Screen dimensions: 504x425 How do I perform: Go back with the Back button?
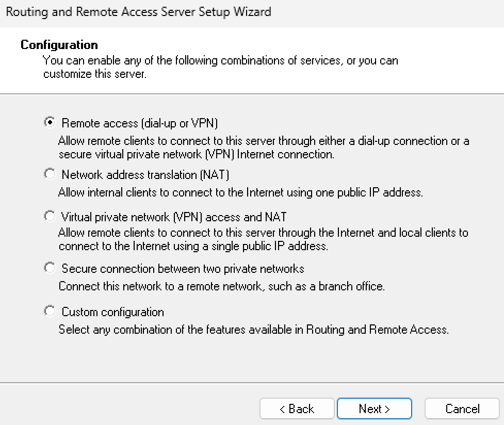(x=297, y=409)
